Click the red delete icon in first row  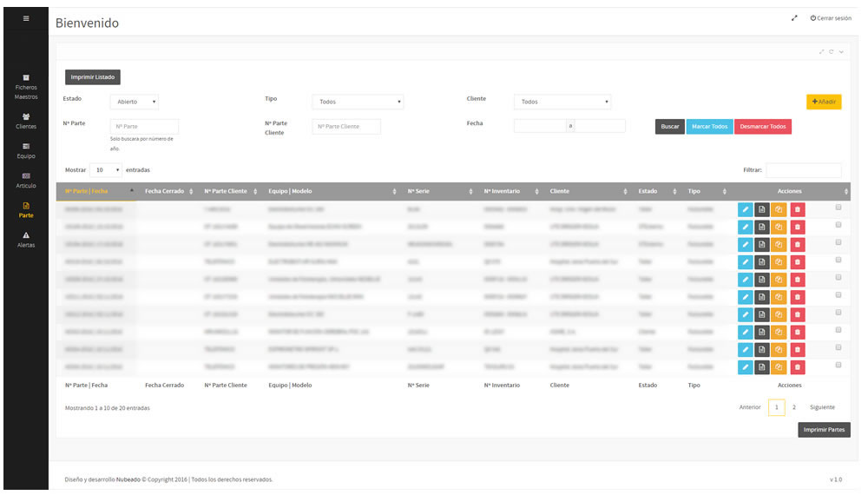coord(797,209)
